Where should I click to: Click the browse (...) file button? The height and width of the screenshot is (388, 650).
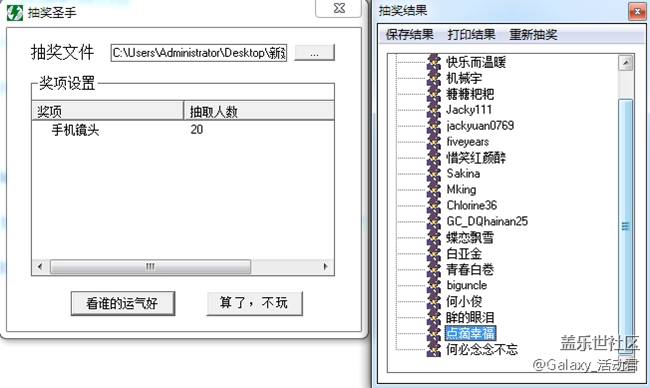click(314, 53)
